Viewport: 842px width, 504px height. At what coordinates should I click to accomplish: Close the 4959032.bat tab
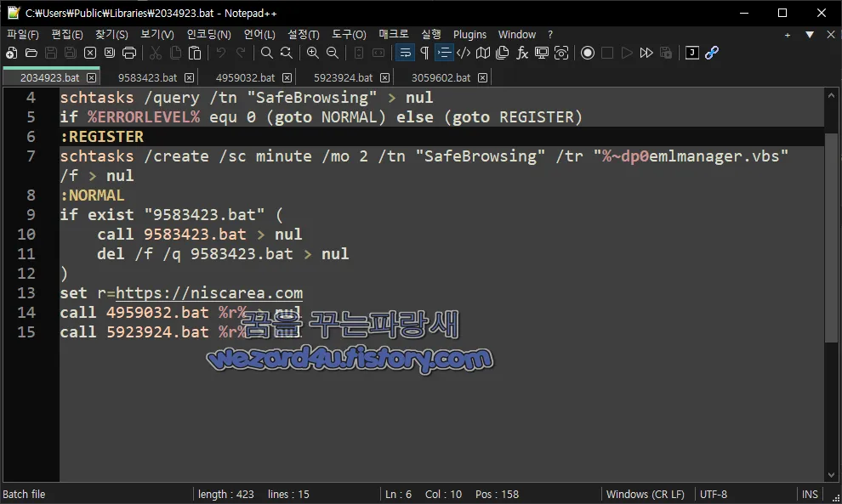pyautogui.click(x=287, y=78)
